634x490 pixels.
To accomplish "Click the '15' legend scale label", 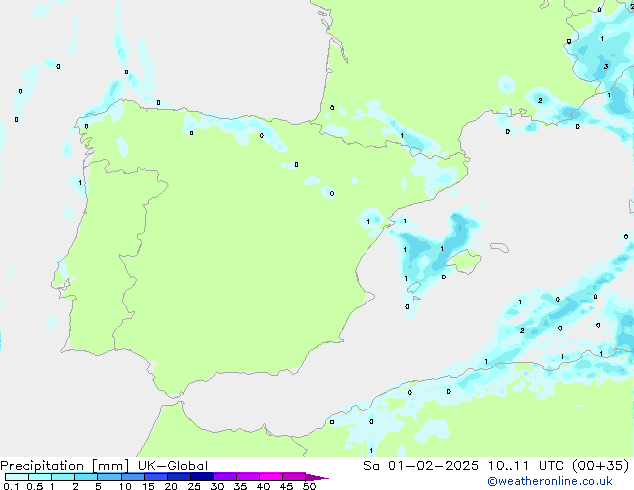I will (148, 486).
